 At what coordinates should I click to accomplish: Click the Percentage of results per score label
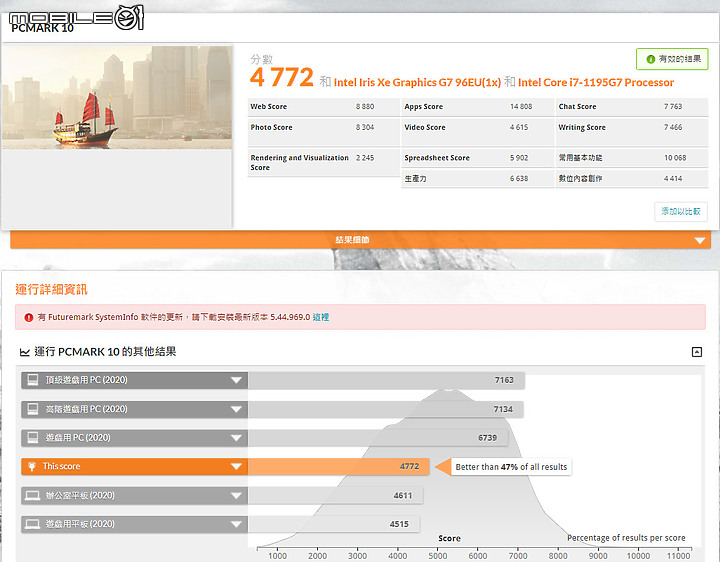click(x=626, y=538)
